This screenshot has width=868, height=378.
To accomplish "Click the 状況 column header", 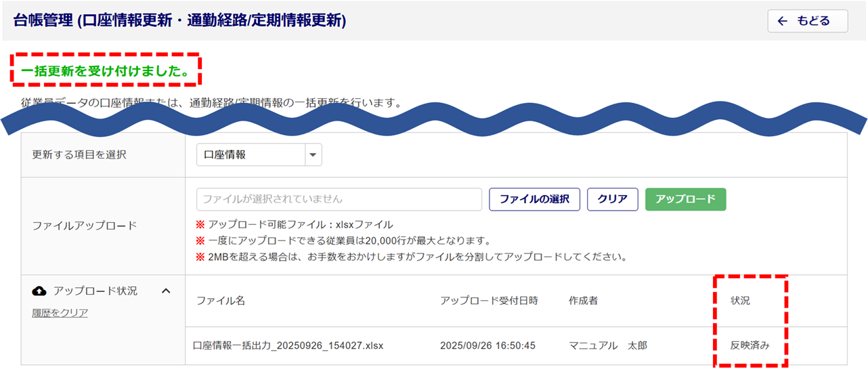I will click(x=739, y=301).
